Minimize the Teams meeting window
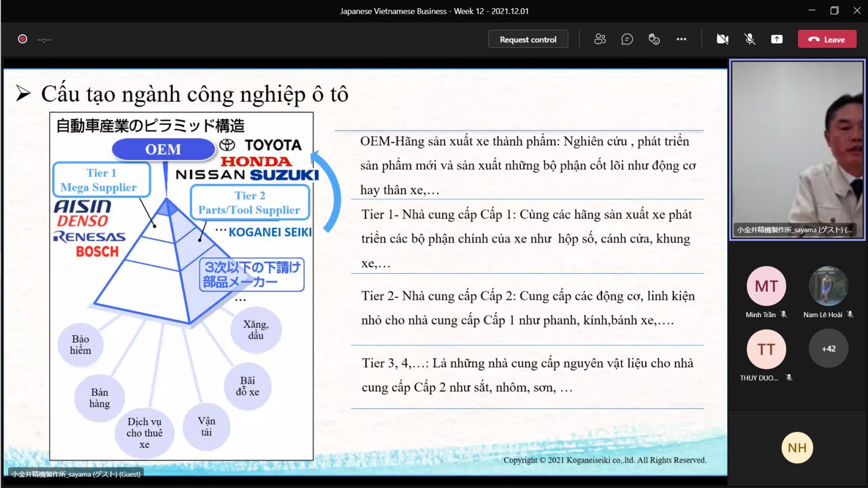This screenshot has height=488, width=868. click(x=812, y=10)
